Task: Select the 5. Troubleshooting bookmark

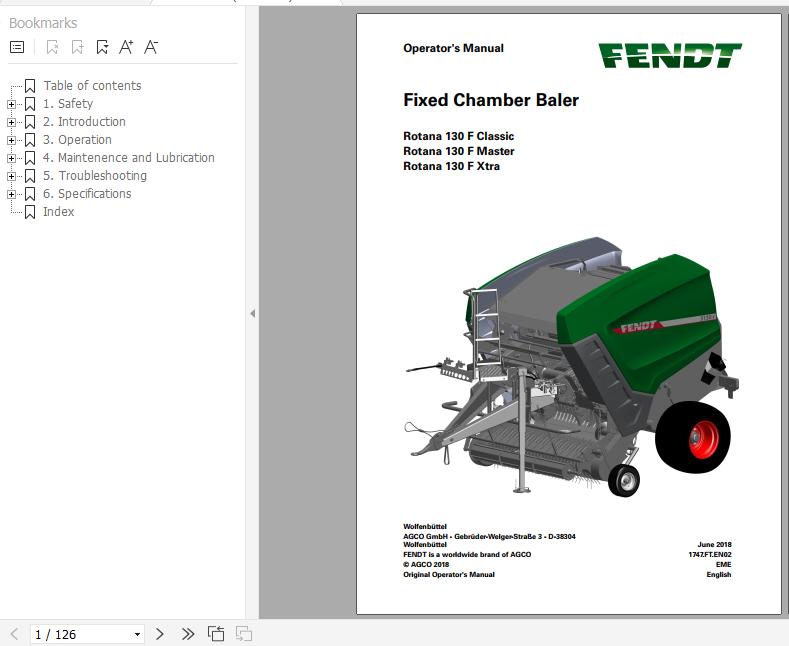Action: 95,176
